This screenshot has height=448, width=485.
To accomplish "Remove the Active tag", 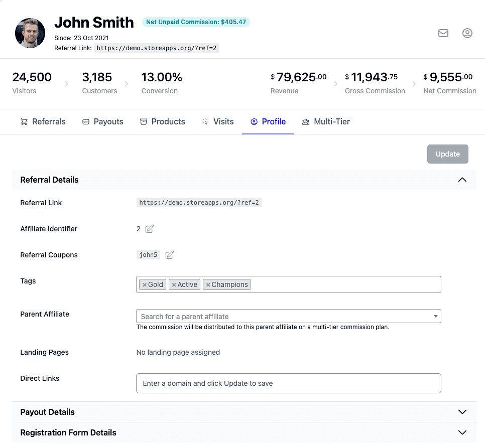I will 174,285.
